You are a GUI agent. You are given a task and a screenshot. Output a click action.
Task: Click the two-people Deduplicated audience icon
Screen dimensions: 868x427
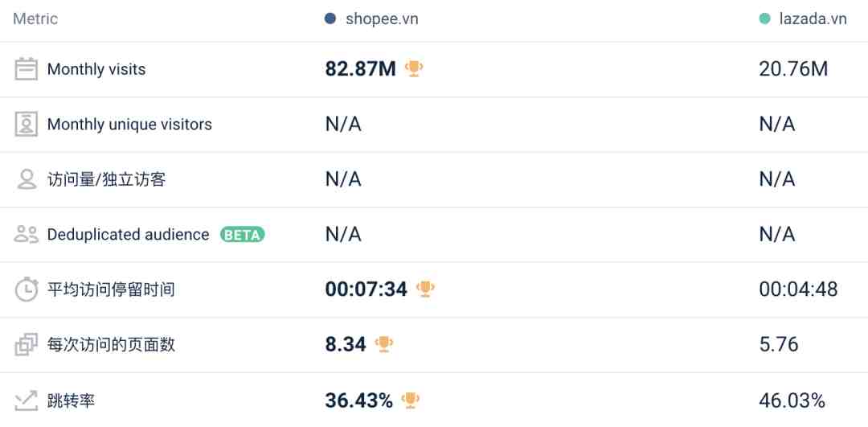(27, 235)
